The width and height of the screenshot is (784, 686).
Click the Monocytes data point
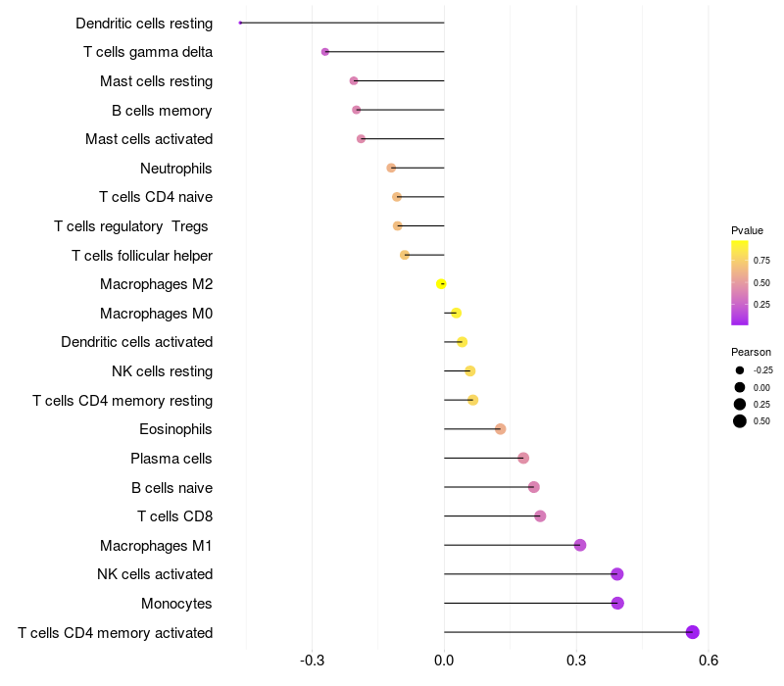pos(617,603)
